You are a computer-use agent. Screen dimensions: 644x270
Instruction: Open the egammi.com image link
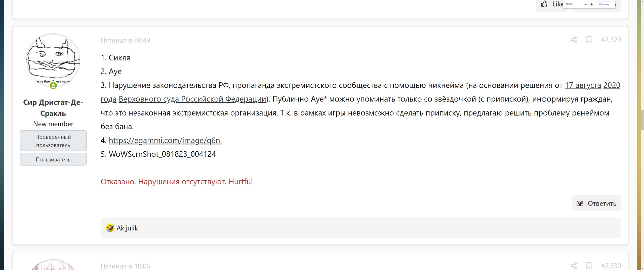point(165,140)
